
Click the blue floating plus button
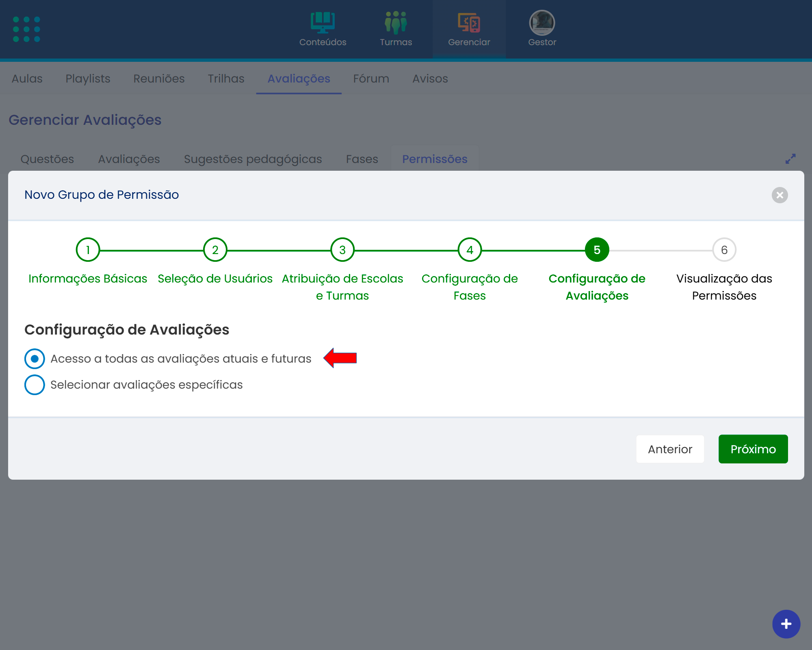tap(786, 624)
